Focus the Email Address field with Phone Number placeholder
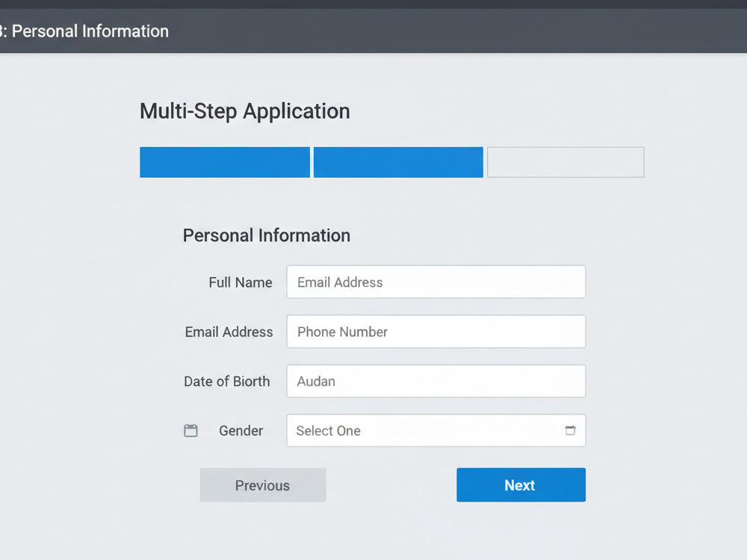 point(436,332)
